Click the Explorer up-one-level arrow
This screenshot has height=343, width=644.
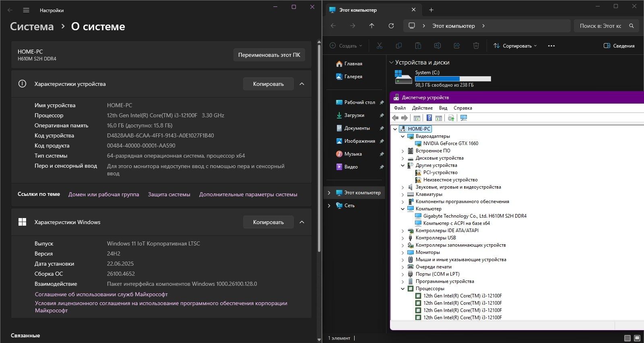[x=372, y=26]
